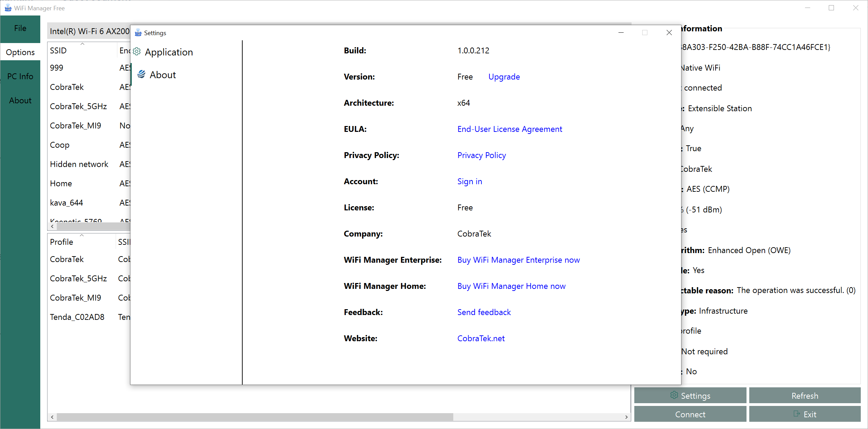Select the 999 network row
The width and height of the screenshot is (868, 429).
(x=89, y=68)
